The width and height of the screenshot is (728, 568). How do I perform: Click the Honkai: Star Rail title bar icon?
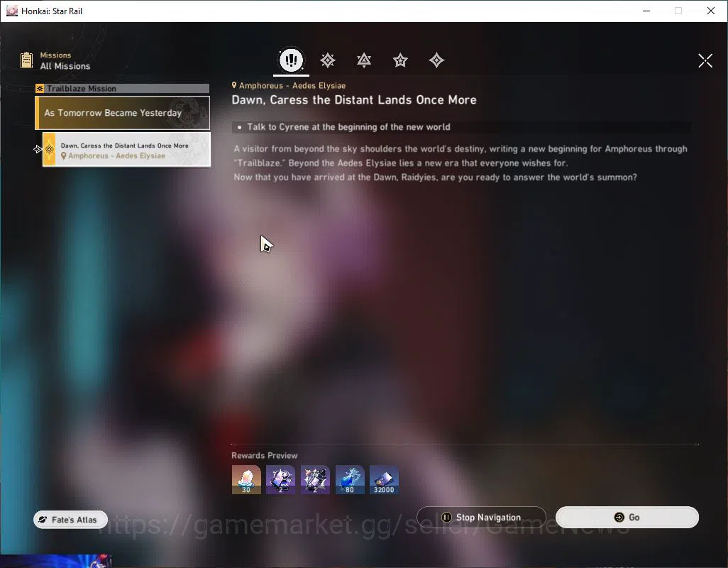click(11, 11)
